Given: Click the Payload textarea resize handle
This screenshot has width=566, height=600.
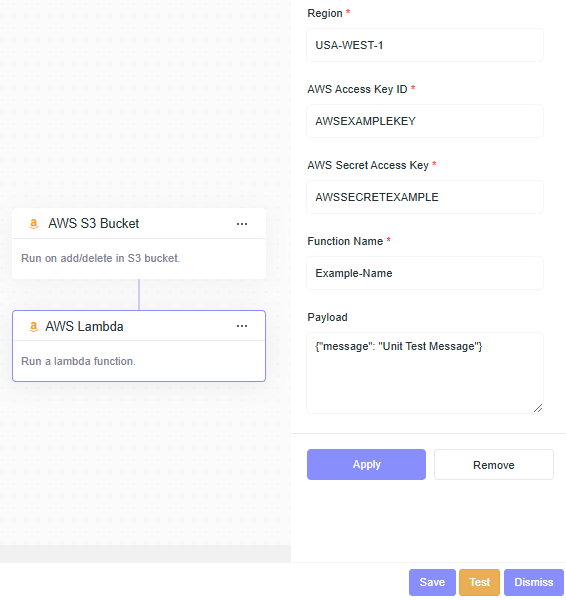Looking at the screenshot, I should coord(538,408).
